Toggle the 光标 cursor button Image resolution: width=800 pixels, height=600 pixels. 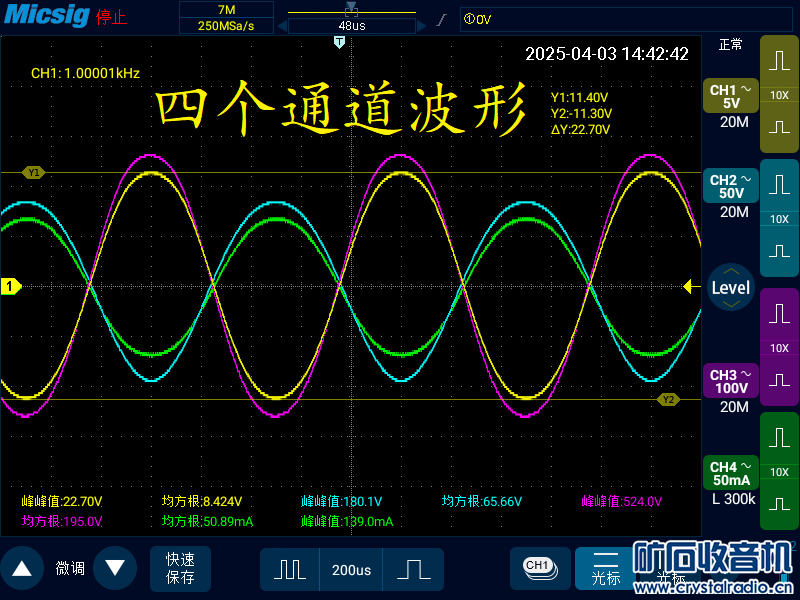coord(606,568)
